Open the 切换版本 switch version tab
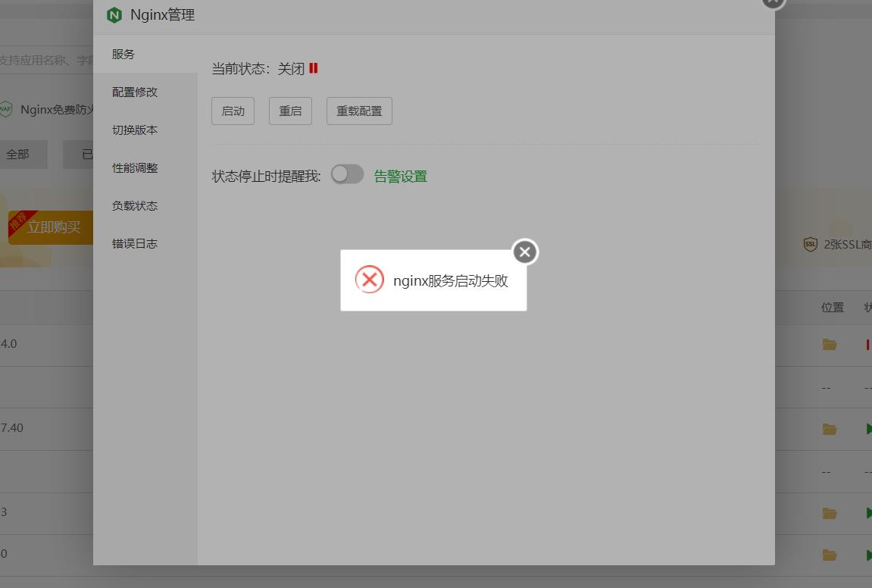This screenshot has width=872, height=588. click(x=145, y=130)
